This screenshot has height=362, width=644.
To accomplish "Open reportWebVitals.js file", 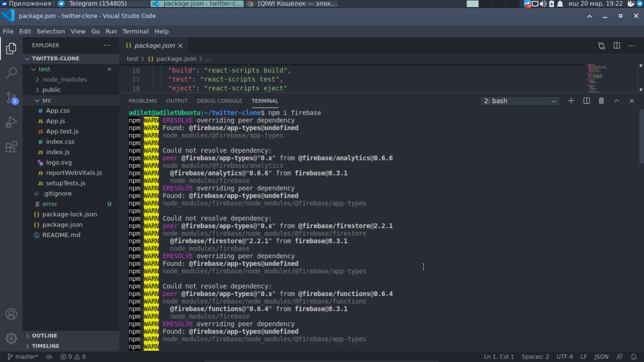I will [73, 173].
